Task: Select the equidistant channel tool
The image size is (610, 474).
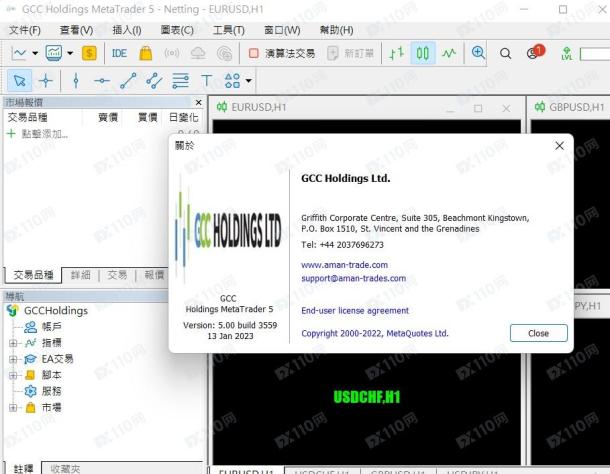Action: click(x=154, y=81)
